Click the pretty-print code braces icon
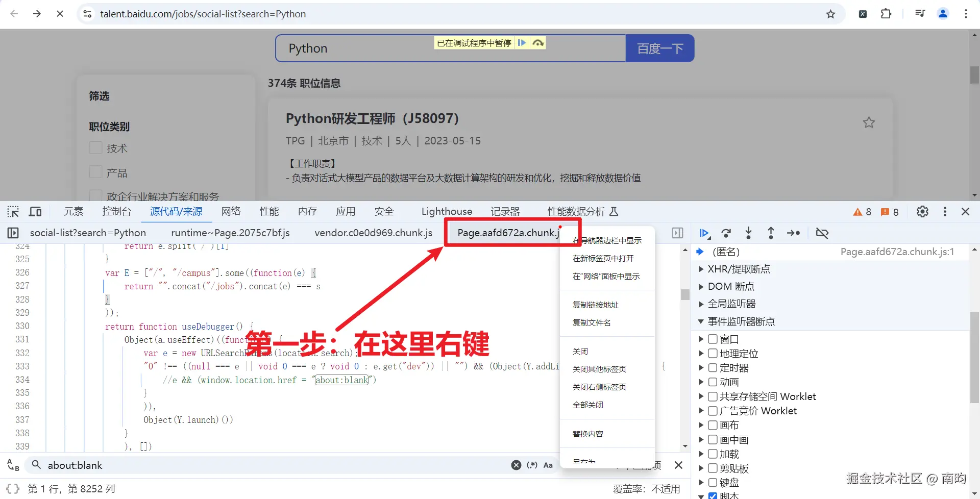Viewport: 980px width, 499px height. click(x=13, y=488)
